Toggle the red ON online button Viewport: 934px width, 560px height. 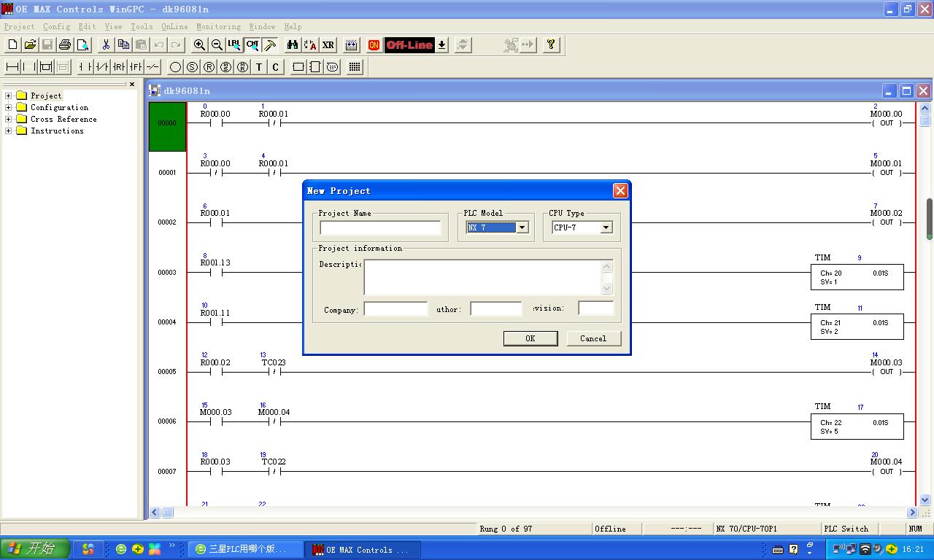coord(374,45)
